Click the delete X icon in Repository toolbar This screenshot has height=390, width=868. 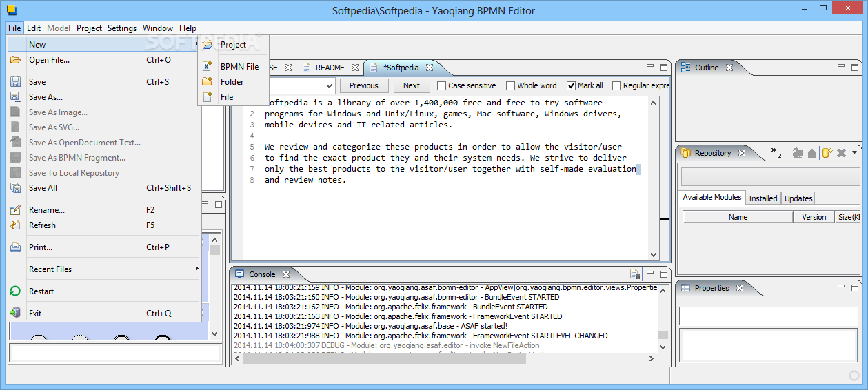point(841,153)
